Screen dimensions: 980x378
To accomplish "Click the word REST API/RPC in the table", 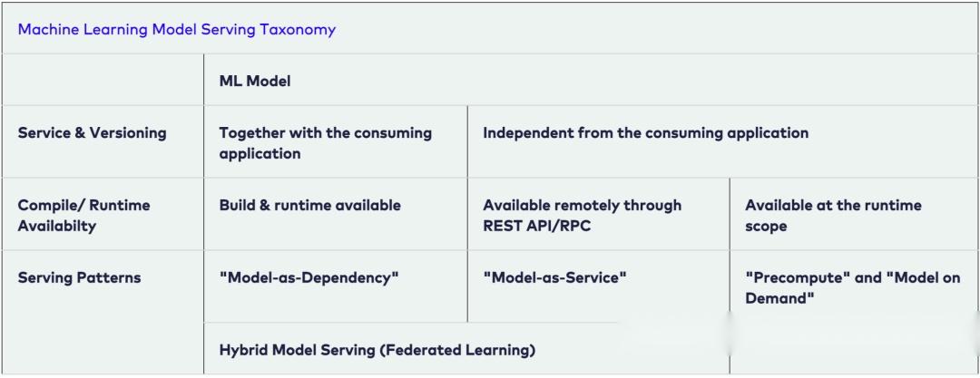I will coord(537,226).
